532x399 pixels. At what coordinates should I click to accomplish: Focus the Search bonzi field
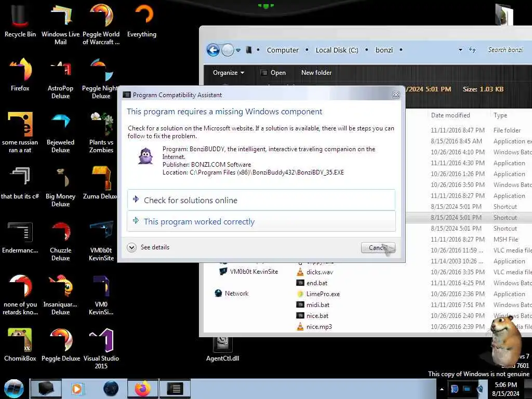[x=505, y=50]
